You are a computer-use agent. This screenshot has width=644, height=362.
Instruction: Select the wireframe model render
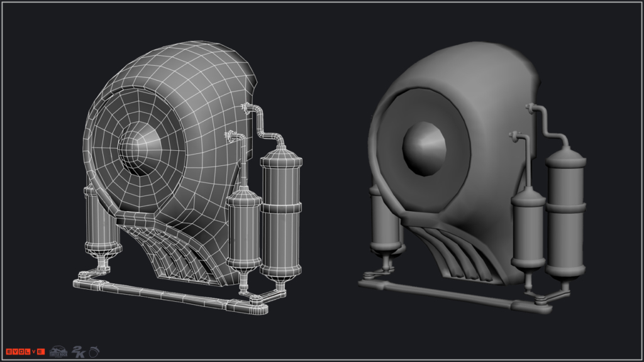[187, 178]
